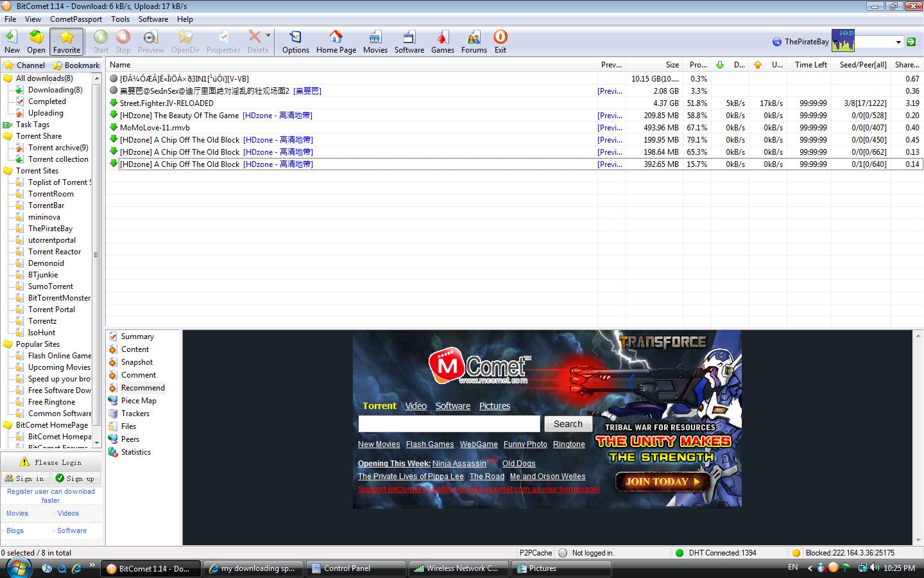Click the Sign up button
Screen dimensions: 924x578
pos(76,478)
